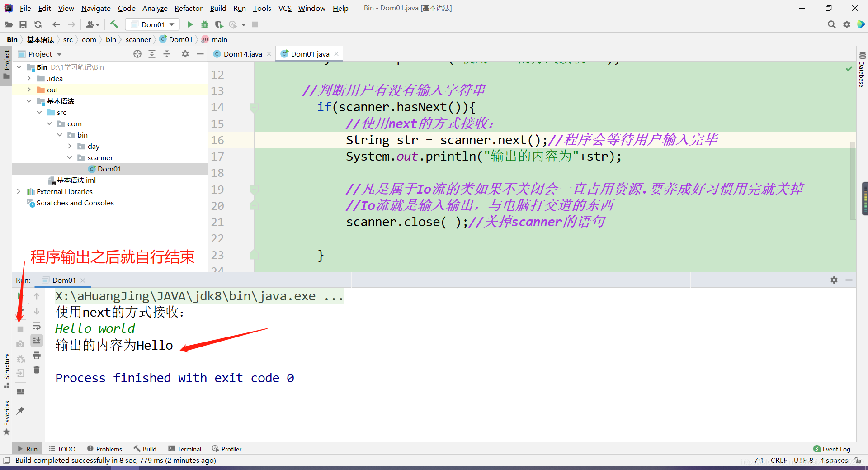Click Select Opened File target icon
Viewport: 868px width, 470px height.
(137, 54)
